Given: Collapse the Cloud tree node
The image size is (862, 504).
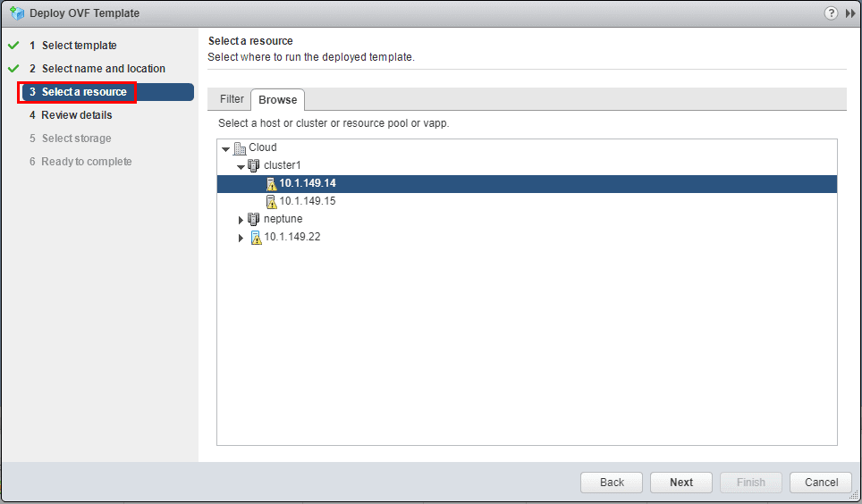Looking at the screenshot, I should [x=226, y=148].
